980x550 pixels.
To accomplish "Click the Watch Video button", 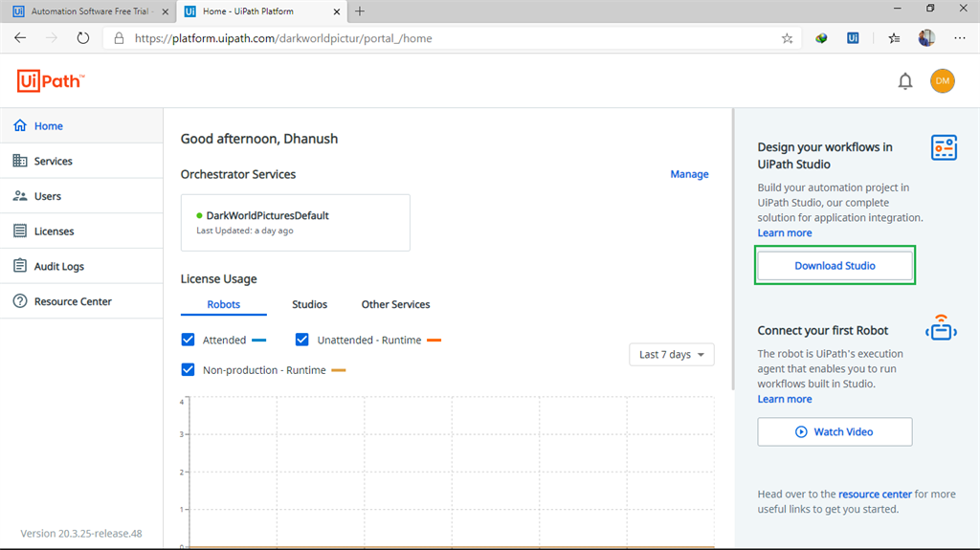I will click(x=835, y=432).
